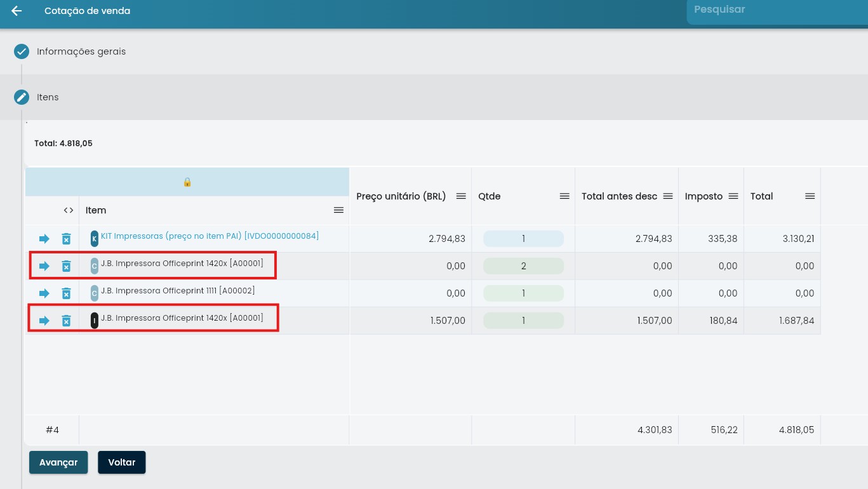868x489 pixels.
Task: Click the #4 row count cell
Action: (52, 430)
